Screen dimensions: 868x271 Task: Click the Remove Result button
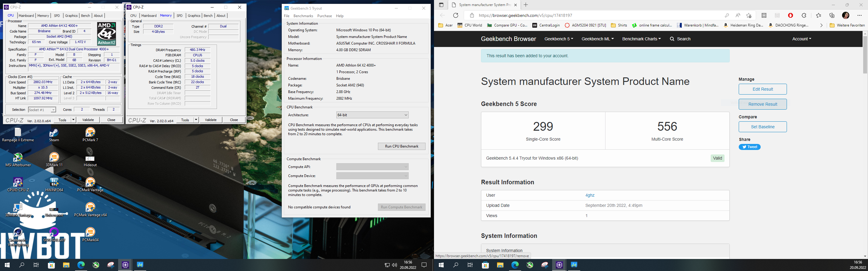click(763, 104)
